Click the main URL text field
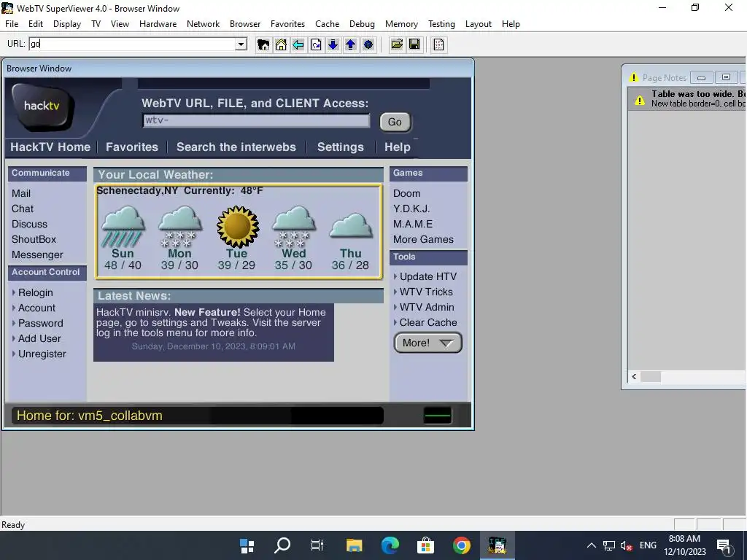Image resolution: width=747 pixels, height=560 pixels. pos(133,44)
